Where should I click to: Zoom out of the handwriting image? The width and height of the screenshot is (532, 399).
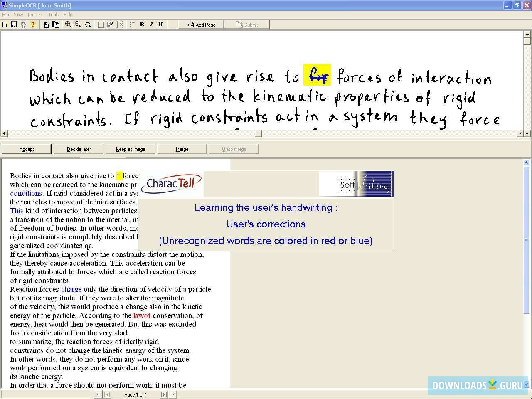coord(78,24)
